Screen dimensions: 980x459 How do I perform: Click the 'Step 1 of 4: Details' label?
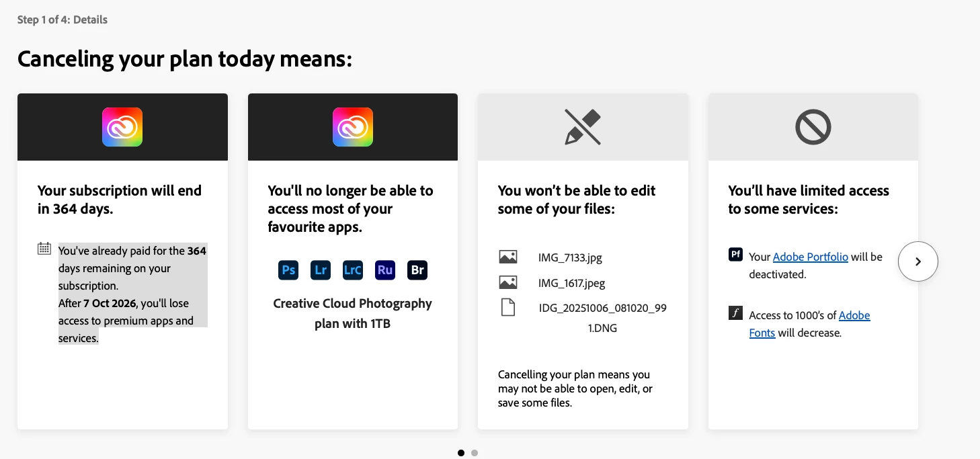pos(63,19)
